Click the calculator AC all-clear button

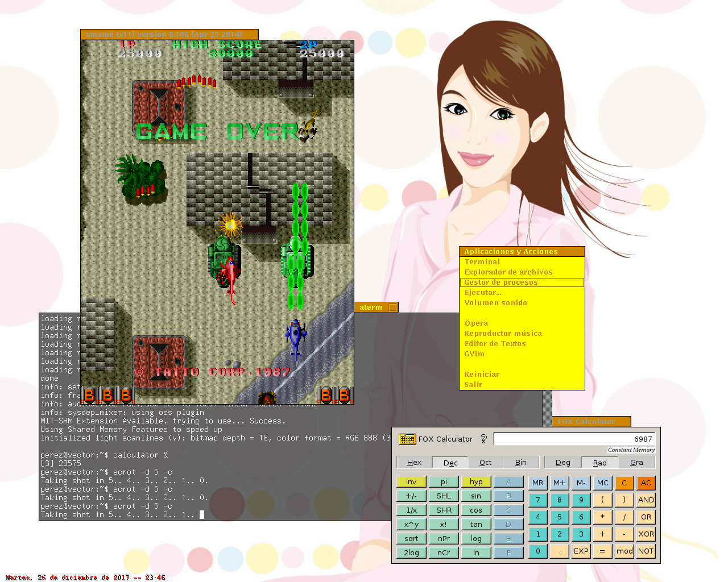pyautogui.click(x=646, y=483)
